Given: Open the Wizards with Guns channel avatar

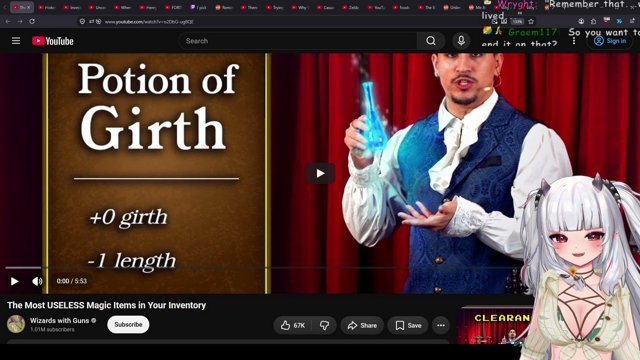Looking at the screenshot, I should point(16,324).
